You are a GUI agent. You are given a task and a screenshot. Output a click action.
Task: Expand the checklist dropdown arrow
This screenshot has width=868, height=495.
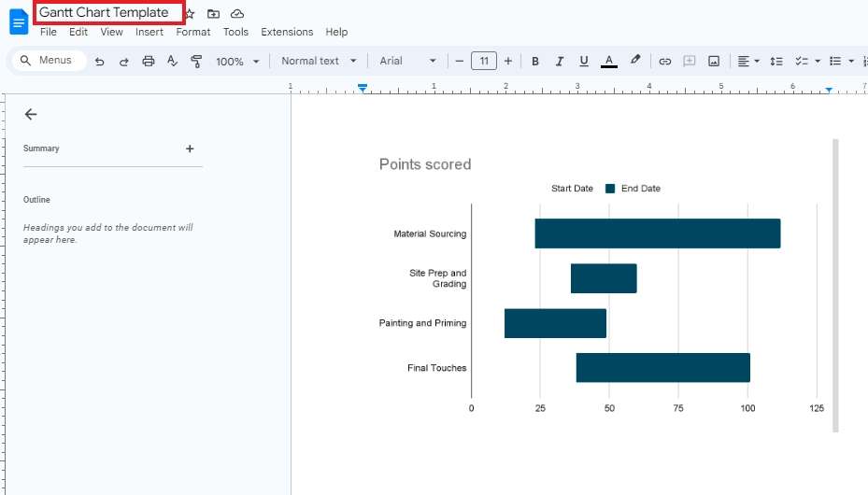817,62
